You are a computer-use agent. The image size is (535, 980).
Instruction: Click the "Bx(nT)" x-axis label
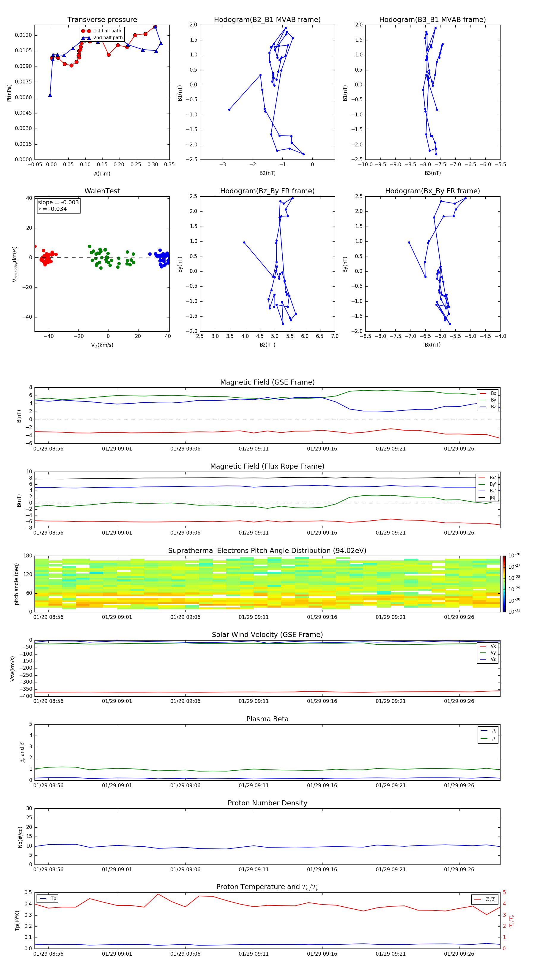pos(432,345)
